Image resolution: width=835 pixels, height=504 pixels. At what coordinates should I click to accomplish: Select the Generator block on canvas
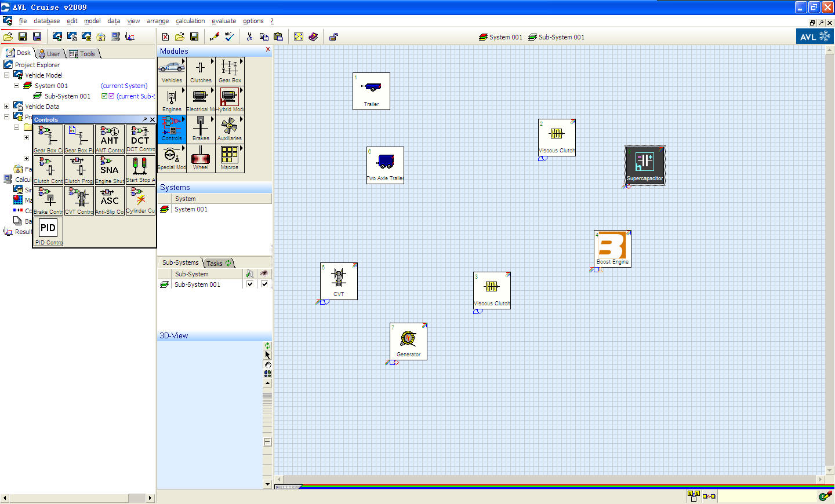point(408,341)
